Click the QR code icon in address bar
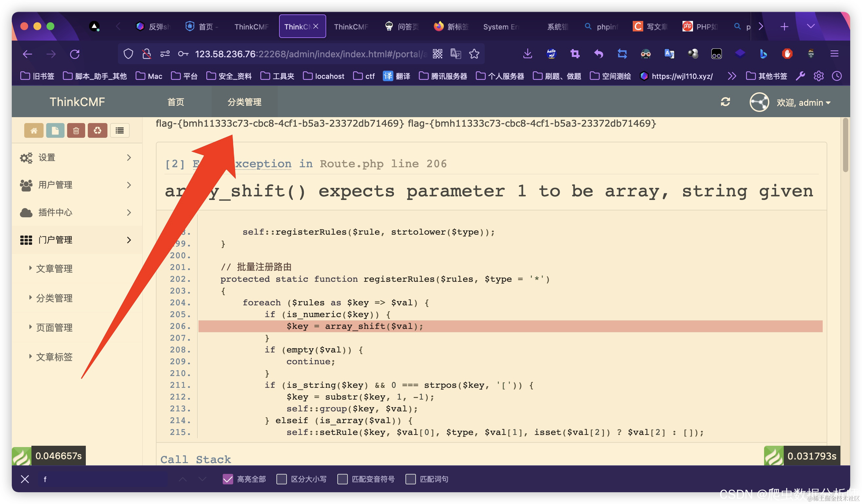862x504 pixels. 438,54
